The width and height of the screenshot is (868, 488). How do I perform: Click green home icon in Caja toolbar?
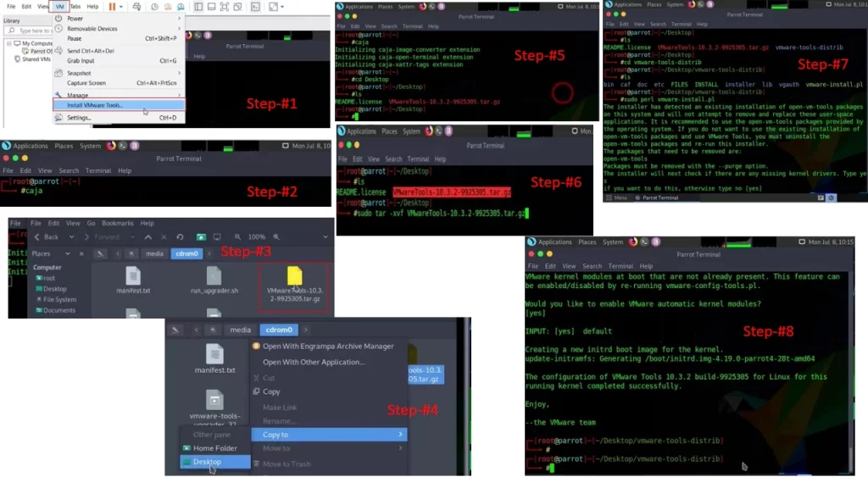click(201, 237)
